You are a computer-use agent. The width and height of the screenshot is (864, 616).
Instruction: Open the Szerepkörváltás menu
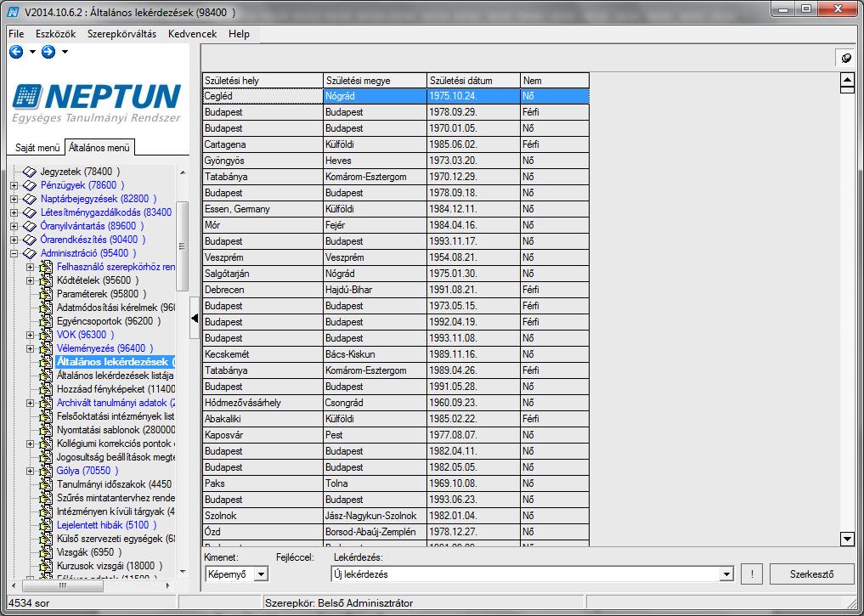point(121,34)
